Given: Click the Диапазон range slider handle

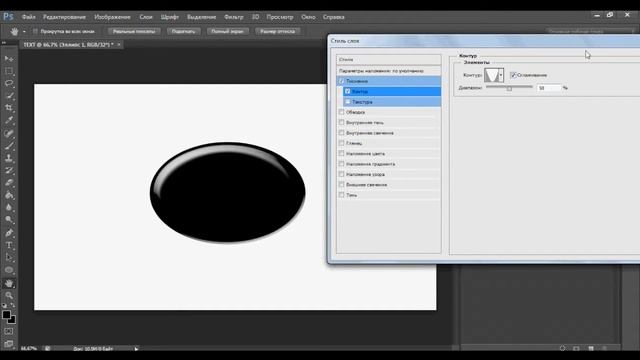Looking at the screenshot, I should coord(509,88).
